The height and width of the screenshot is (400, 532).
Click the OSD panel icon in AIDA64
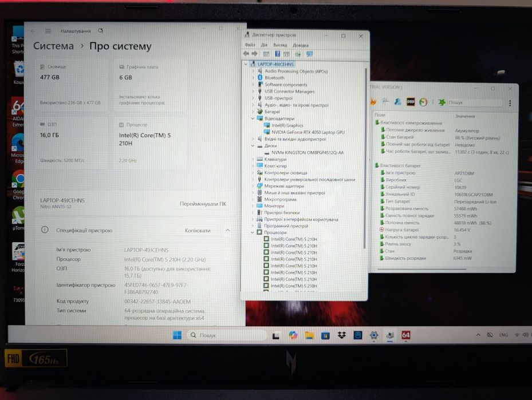pyautogui.click(x=411, y=102)
